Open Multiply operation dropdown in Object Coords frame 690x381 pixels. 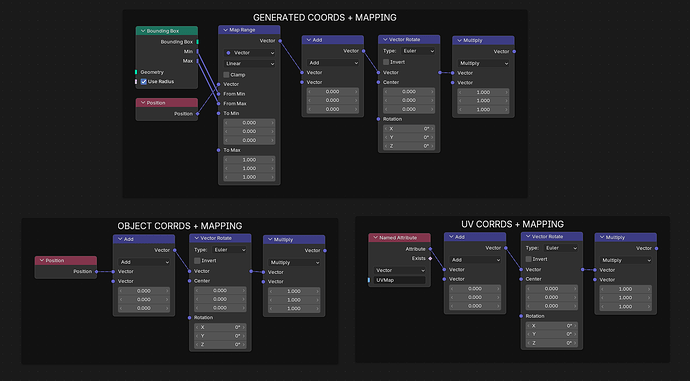(x=294, y=263)
